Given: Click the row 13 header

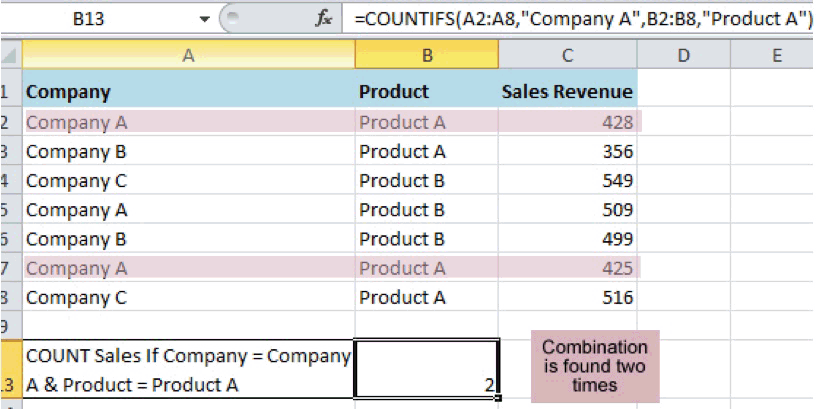Looking at the screenshot, I should (x=8, y=384).
